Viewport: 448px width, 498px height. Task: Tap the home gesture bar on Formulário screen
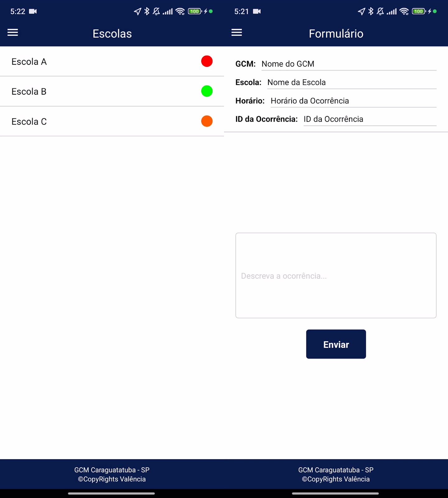pos(335,493)
